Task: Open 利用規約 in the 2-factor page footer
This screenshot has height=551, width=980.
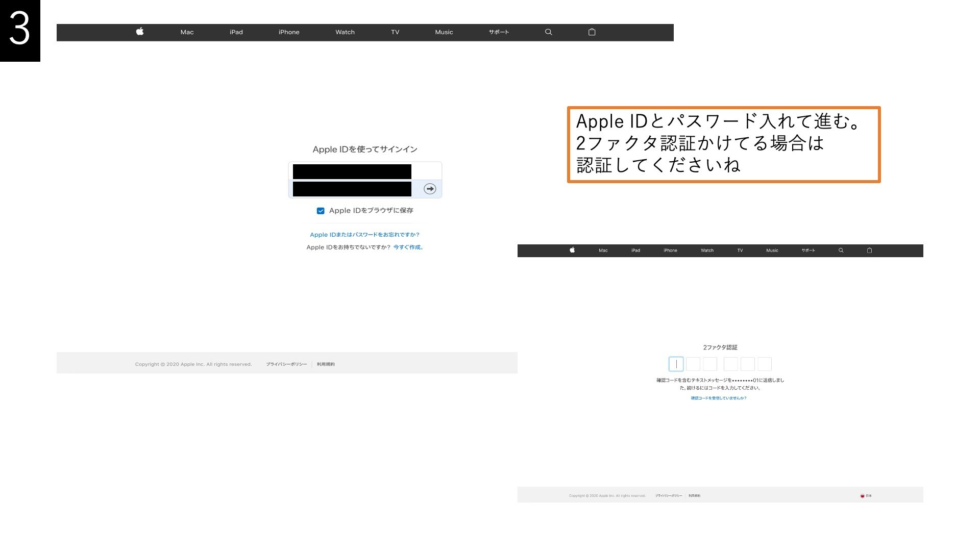Action: pos(694,496)
